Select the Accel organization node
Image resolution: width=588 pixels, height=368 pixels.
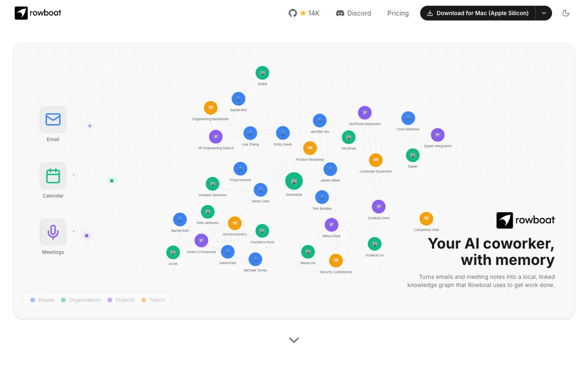[x=173, y=252]
